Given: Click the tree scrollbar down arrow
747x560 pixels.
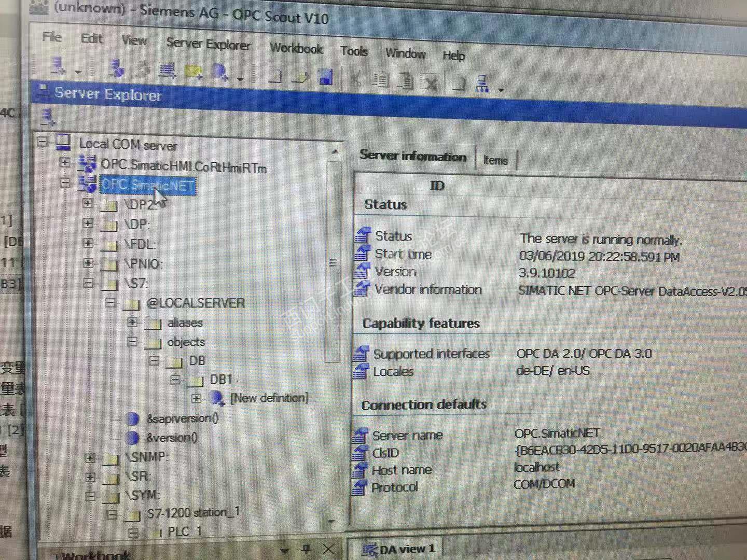Looking at the screenshot, I should coord(331,521).
